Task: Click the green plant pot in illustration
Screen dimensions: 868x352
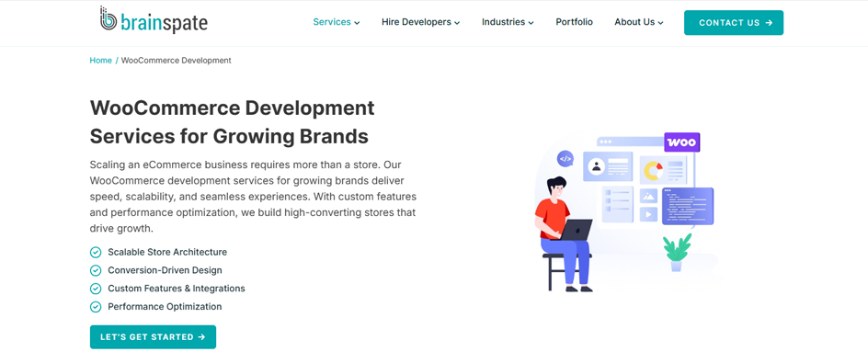Action: coord(678,253)
